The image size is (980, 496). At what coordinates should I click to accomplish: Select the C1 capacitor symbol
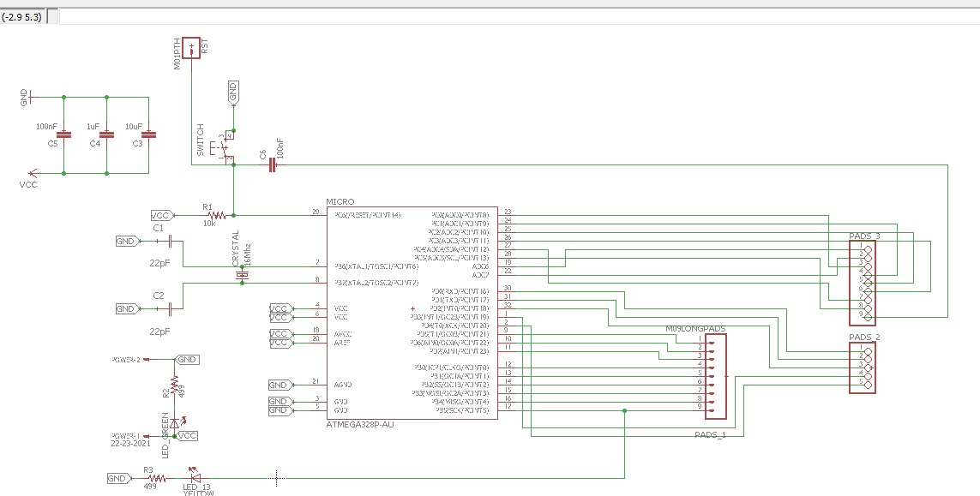(169, 241)
